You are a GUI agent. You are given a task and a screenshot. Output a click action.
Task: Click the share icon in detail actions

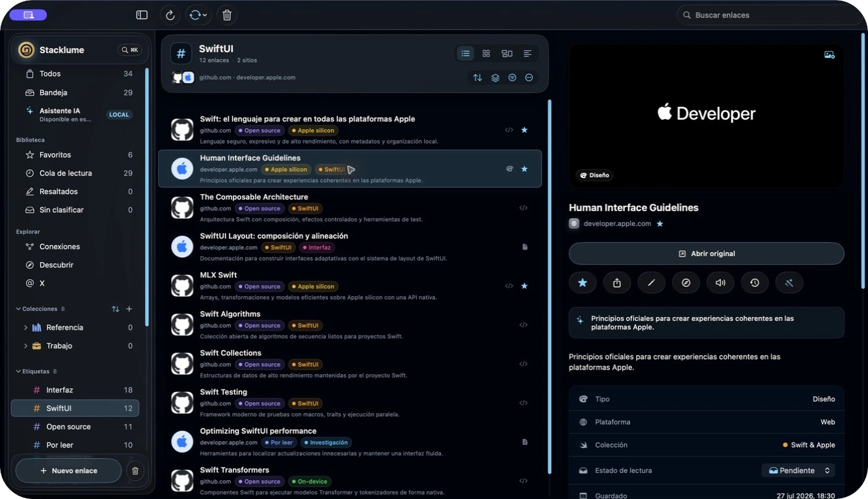617,283
